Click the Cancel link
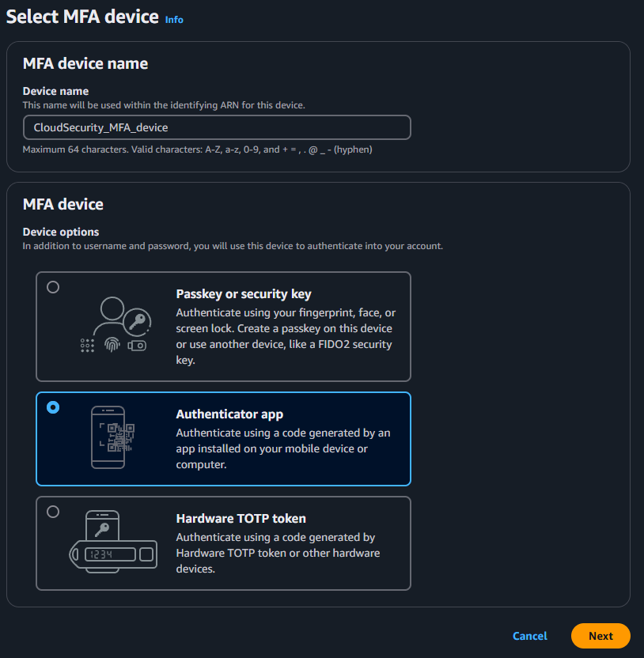 530,636
